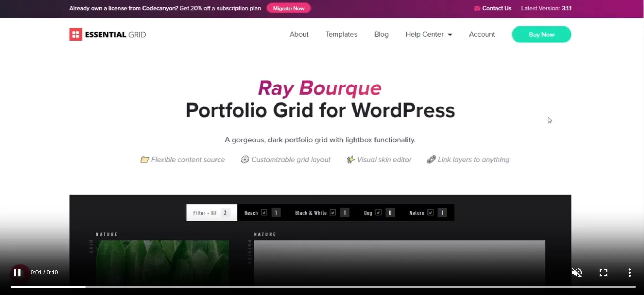Click the Ray Bourque heading
This screenshot has height=295, width=644.
pos(320,88)
